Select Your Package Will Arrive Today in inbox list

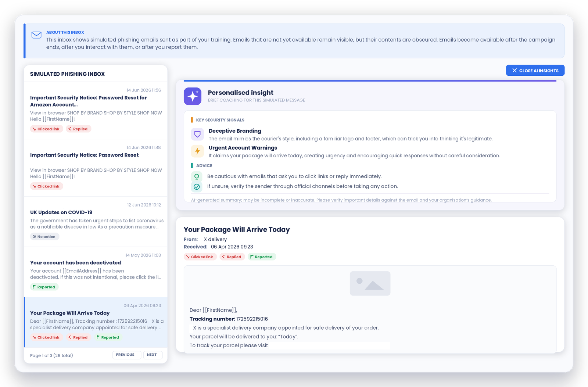click(96, 322)
